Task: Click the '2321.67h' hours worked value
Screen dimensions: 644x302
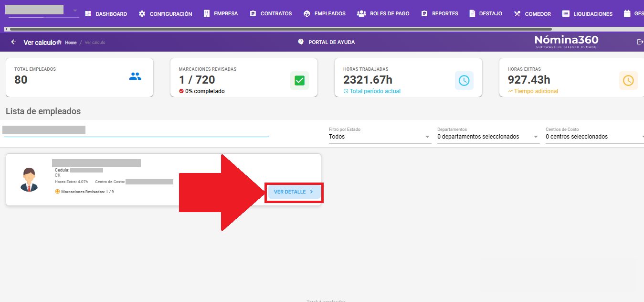Action: click(368, 80)
